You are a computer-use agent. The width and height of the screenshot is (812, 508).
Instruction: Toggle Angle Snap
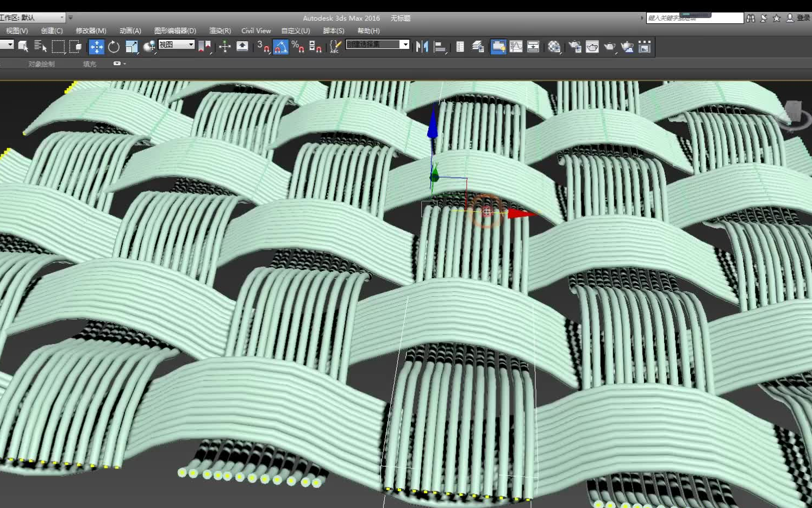[280, 47]
